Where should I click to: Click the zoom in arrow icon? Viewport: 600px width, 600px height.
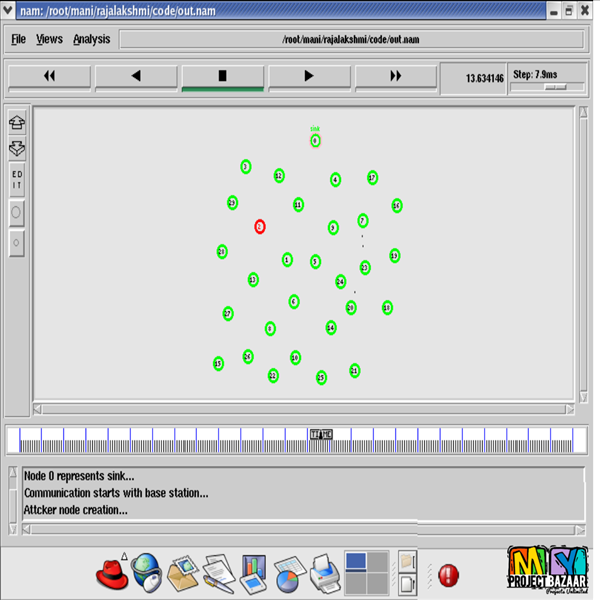(x=17, y=122)
